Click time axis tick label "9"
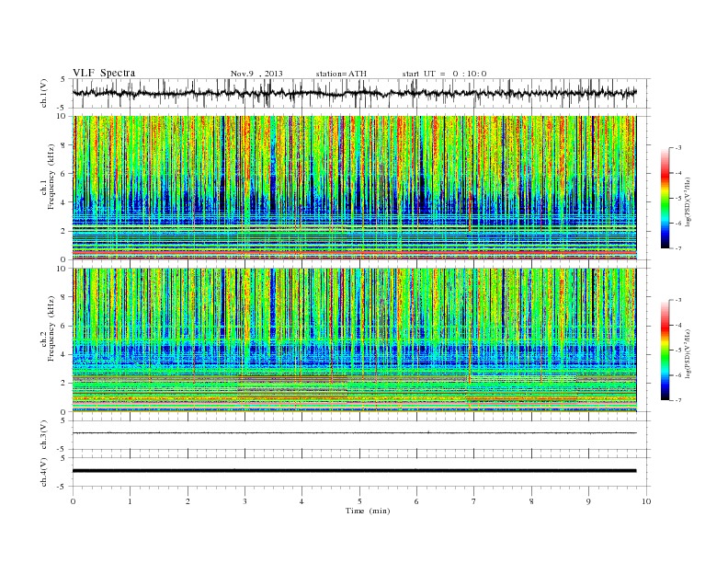This screenshot has height=563, width=728. coord(588,501)
